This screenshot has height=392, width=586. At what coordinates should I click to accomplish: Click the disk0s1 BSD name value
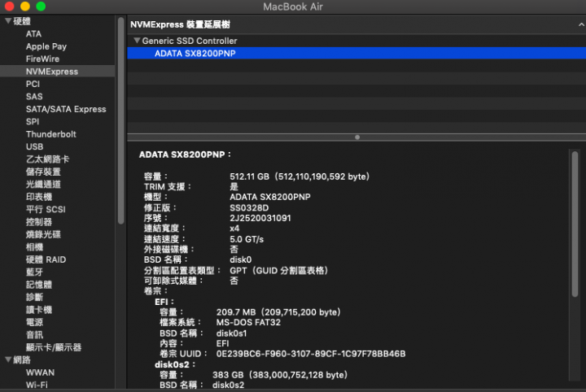232,333
